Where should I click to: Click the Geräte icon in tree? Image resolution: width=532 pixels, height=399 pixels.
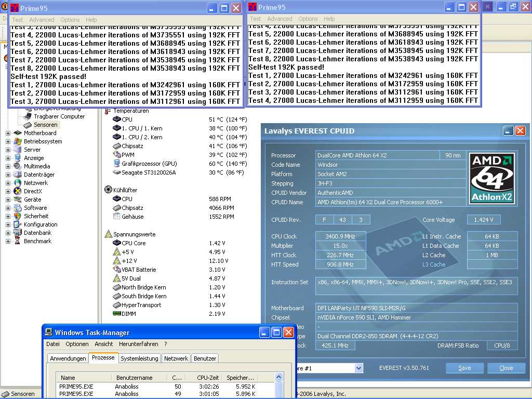click(18, 199)
